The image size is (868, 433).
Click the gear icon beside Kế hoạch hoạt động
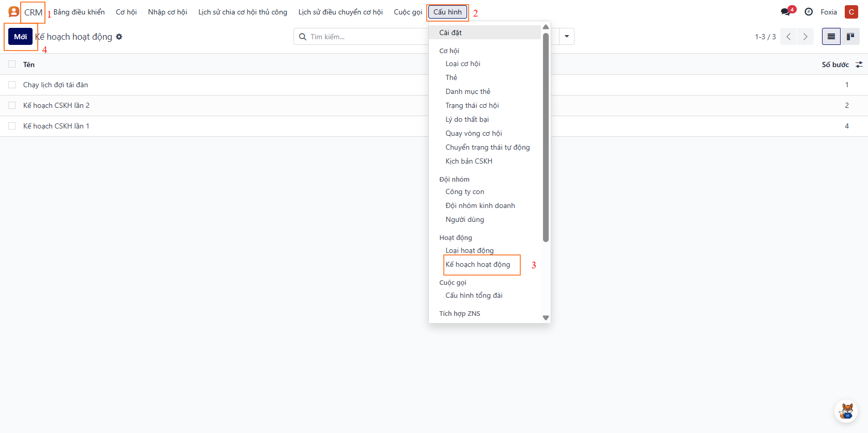tap(119, 37)
